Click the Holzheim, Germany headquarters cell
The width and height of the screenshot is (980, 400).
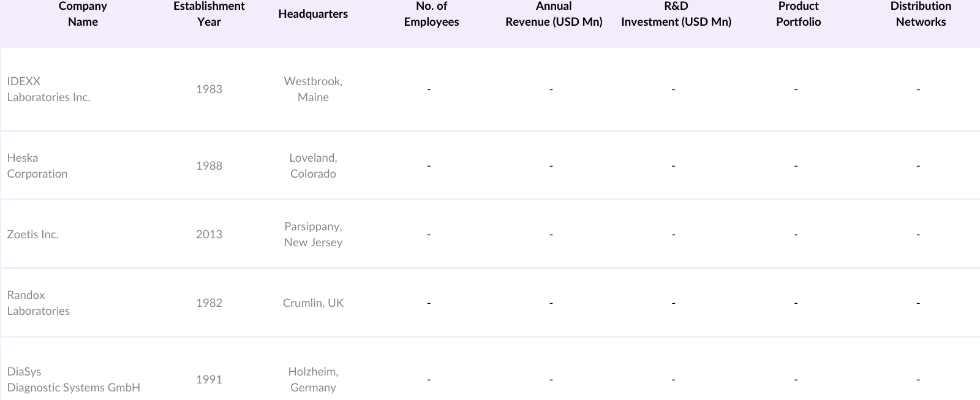click(313, 380)
